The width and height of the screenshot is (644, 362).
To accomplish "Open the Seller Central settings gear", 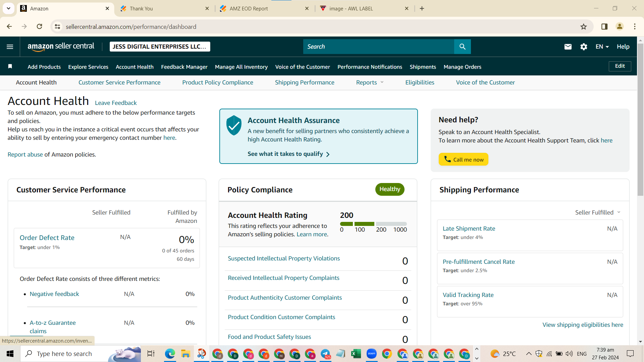I will coord(584,47).
